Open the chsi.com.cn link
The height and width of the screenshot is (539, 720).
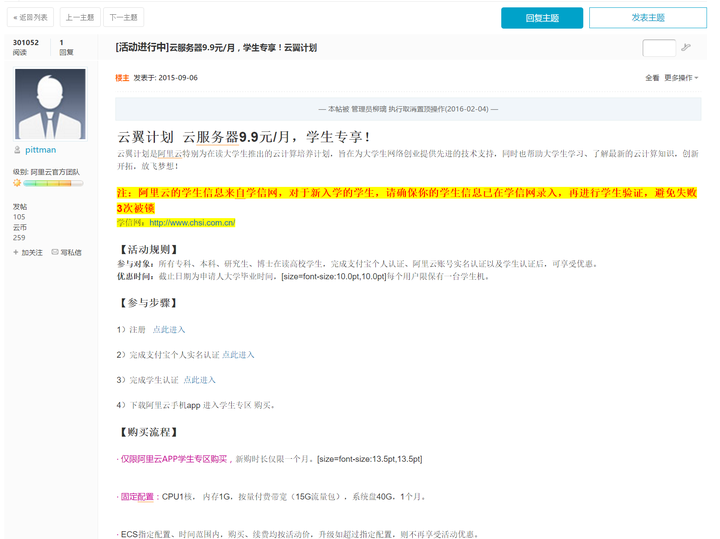click(192, 223)
